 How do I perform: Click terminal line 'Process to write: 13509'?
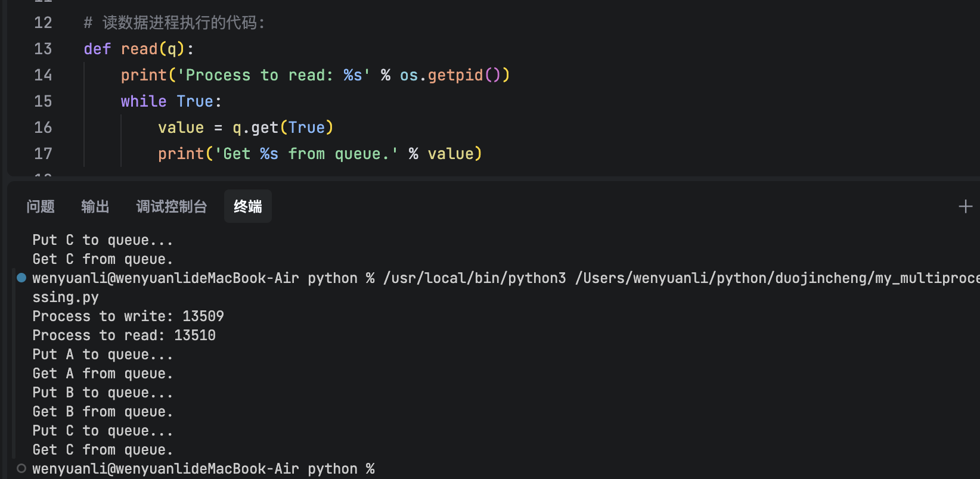128,316
